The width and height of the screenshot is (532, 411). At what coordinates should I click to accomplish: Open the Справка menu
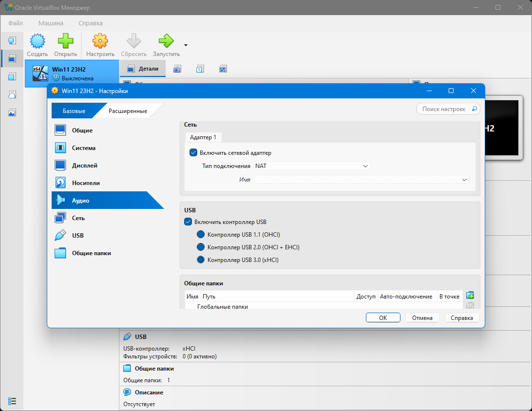[90, 23]
